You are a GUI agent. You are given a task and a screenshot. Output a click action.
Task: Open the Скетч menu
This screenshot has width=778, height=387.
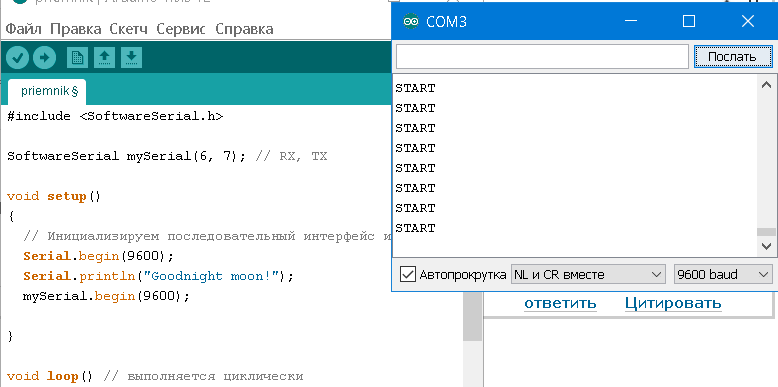[x=129, y=29]
